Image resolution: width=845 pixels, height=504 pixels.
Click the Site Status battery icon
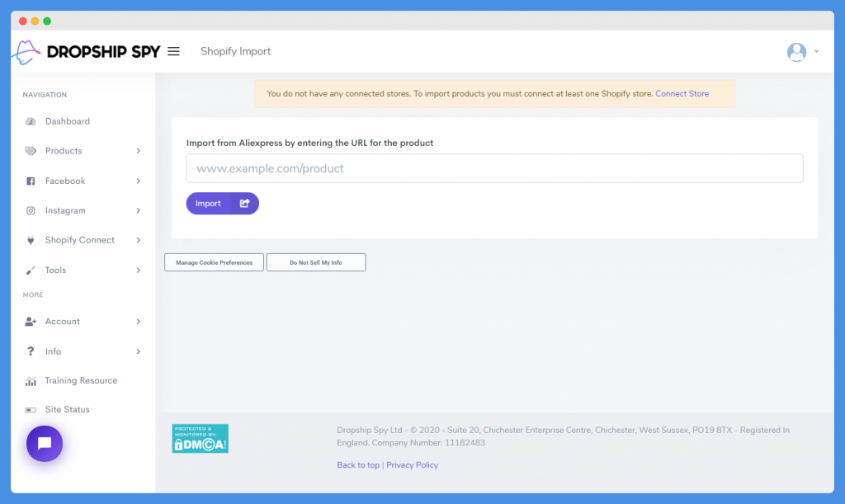(x=31, y=410)
